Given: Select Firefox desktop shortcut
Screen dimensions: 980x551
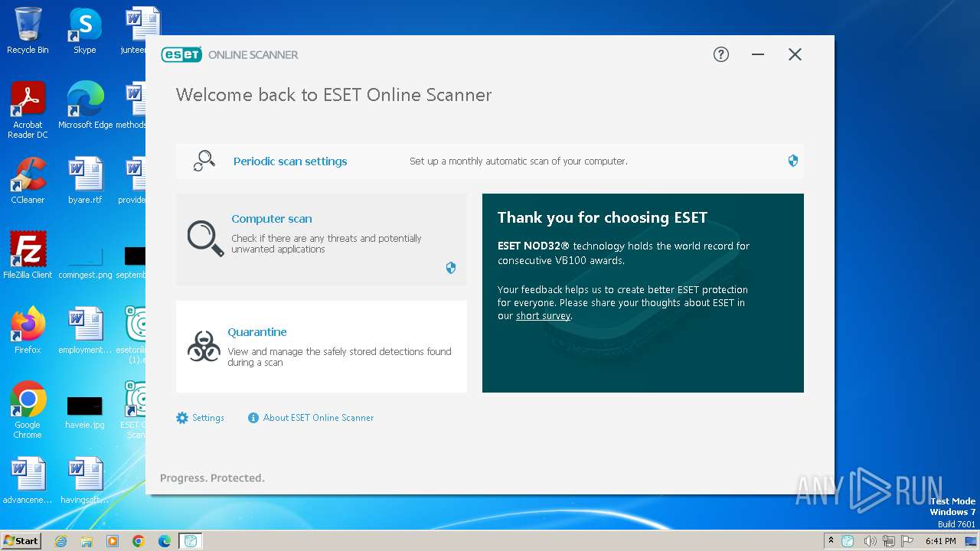Looking at the screenshot, I should click(x=28, y=331).
